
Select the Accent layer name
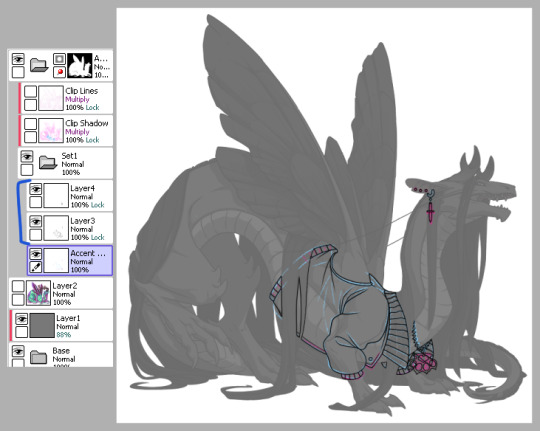click(88, 253)
